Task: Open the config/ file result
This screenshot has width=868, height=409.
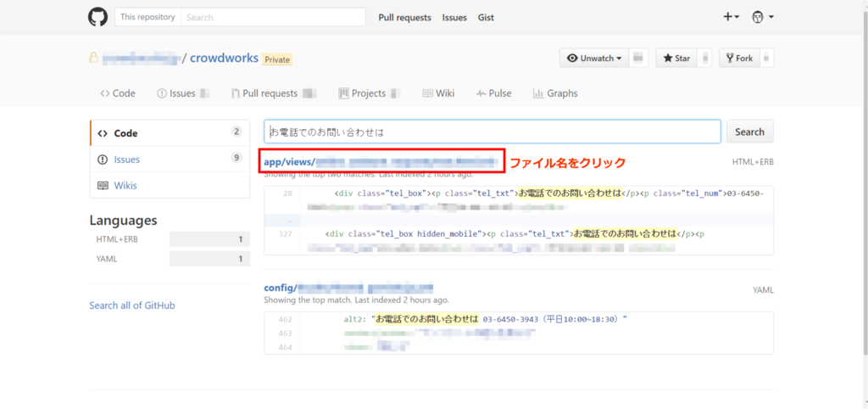Action: tap(348, 289)
